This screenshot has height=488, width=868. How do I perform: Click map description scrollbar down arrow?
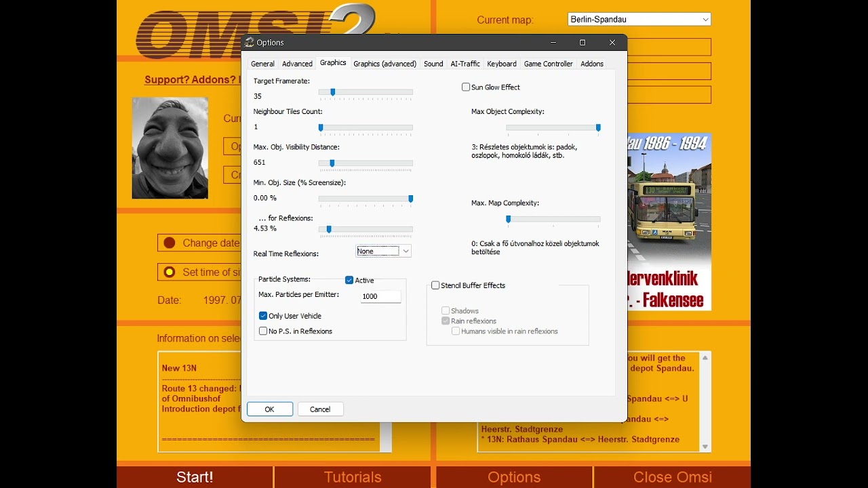705,447
